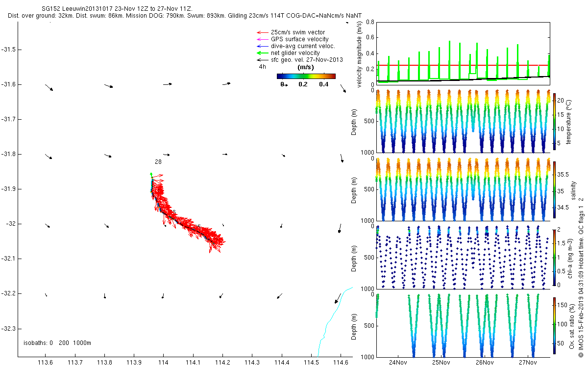Image resolution: width=588 pixels, height=368 pixels.
Task: Click the salinity colorbar
Action: (x=554, y=189)
